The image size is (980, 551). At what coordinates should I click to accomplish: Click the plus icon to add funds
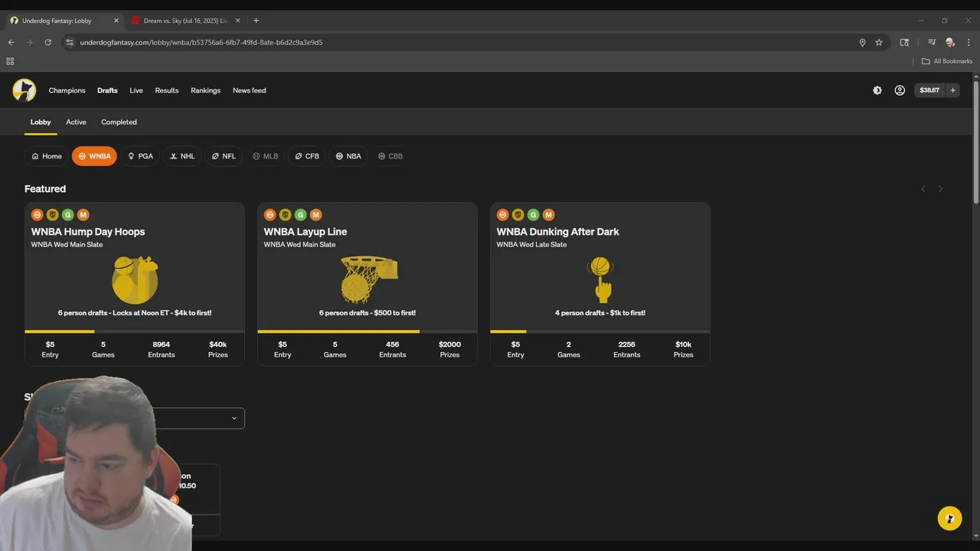[952, 90]
